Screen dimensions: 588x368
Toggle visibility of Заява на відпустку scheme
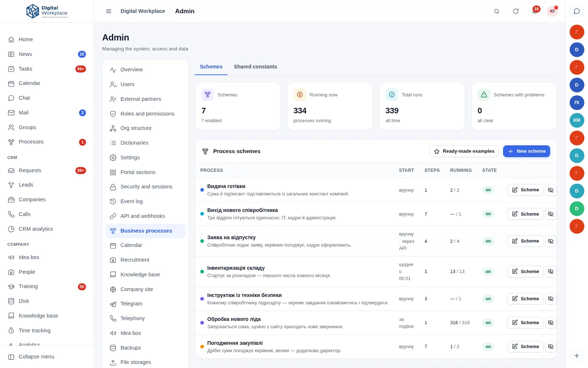[x=551, y=241]
